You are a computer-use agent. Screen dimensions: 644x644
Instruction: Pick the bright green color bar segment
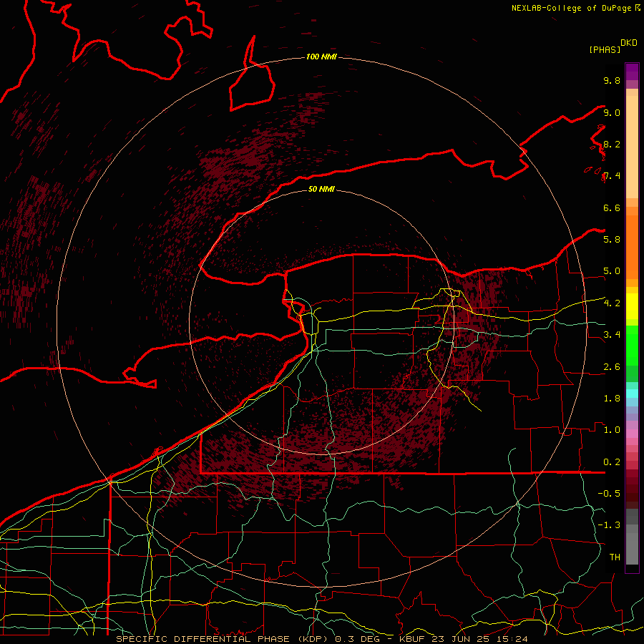632,345
